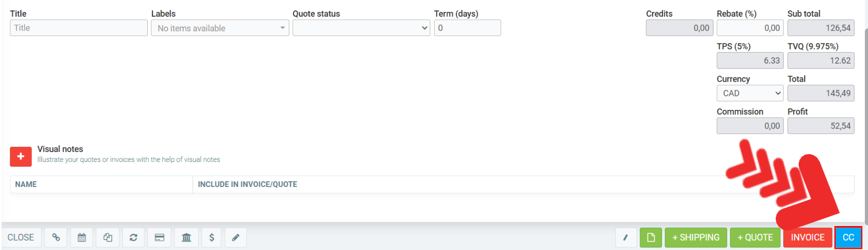Click the duplicate copy icon button

point(108,238)
